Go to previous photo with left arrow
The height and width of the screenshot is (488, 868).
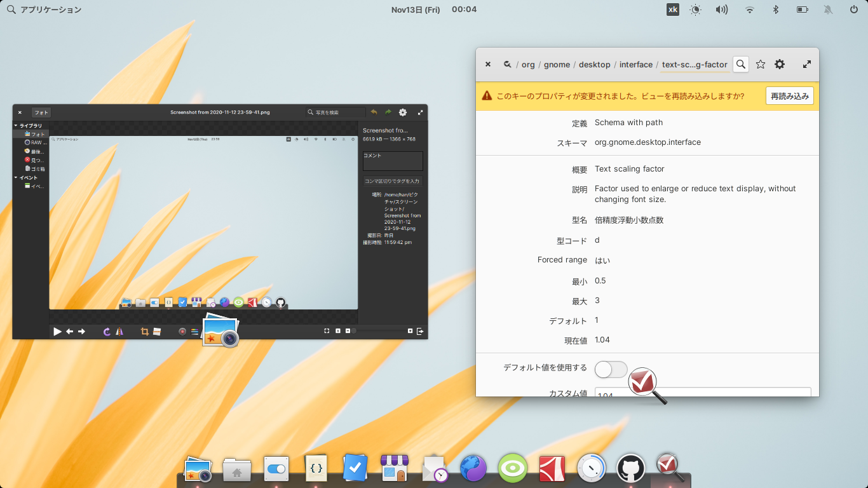[70, 331]
